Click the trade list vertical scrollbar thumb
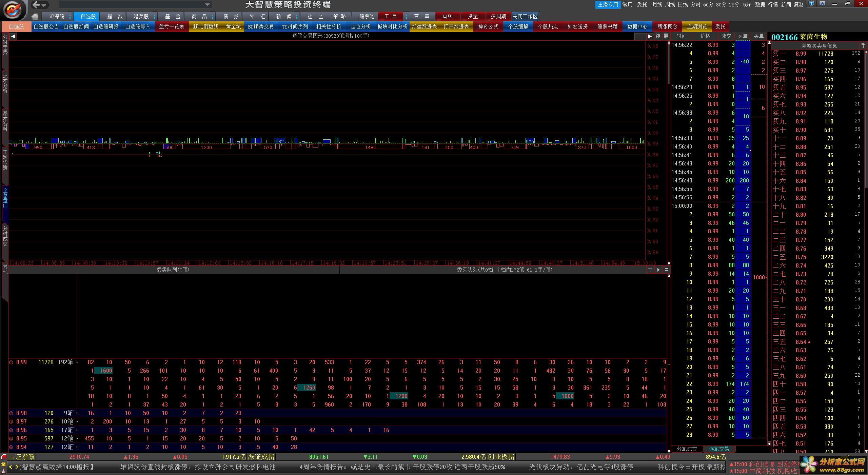The width and height of the screenshot is (868, 475). pos(669,64)
